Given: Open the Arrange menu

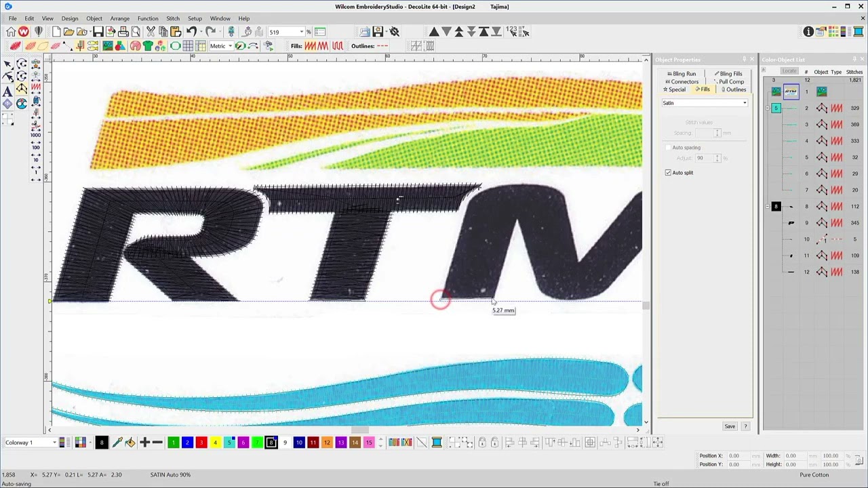Looking at the screenshot, I should 120,18.
